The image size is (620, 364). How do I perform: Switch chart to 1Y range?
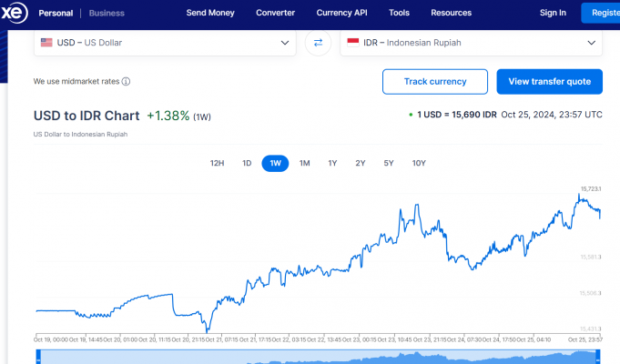click(x=332, y=163)
